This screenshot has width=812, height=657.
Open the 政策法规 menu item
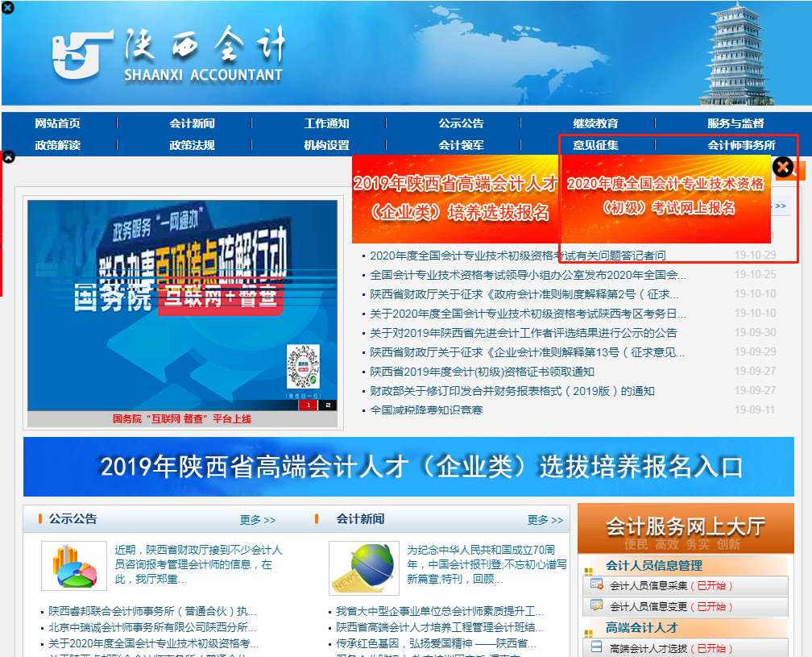[x=192, y=145]
